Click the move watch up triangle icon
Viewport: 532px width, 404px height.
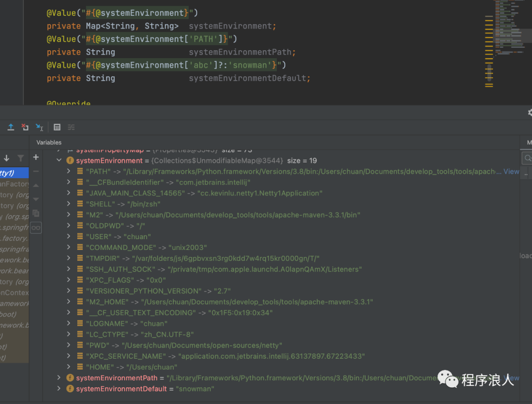tap(36, 185)
